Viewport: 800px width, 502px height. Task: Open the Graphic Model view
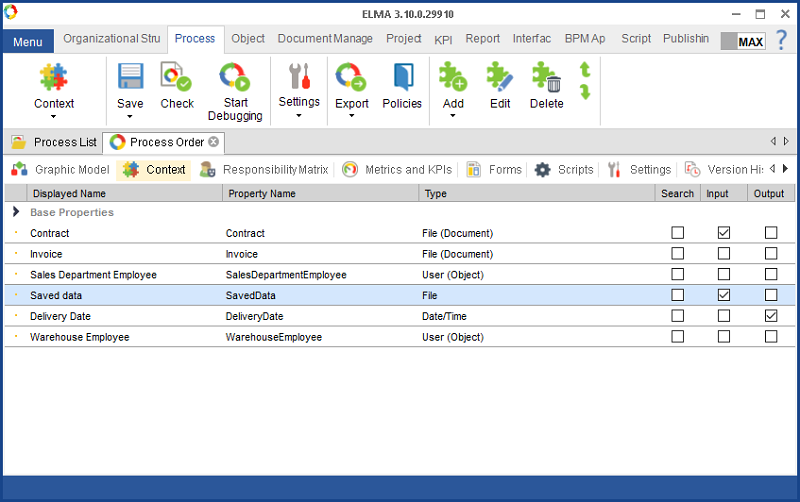(x=60, y=169)
